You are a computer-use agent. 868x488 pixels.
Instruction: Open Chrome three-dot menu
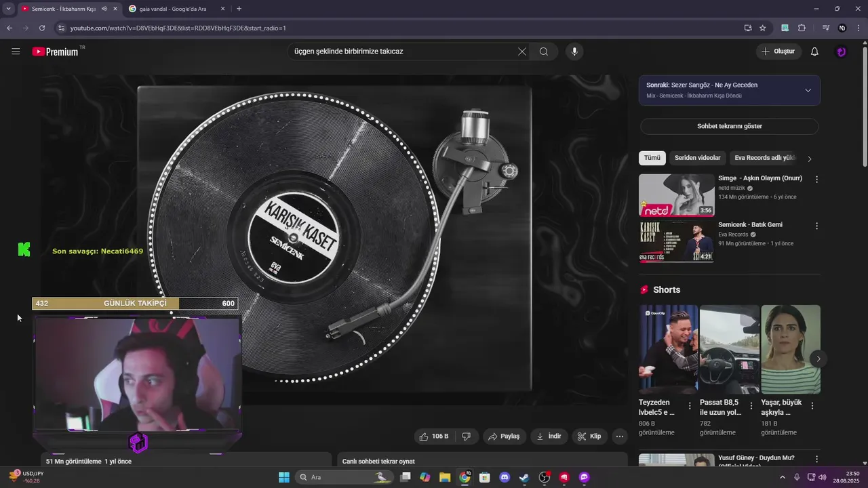858,28
